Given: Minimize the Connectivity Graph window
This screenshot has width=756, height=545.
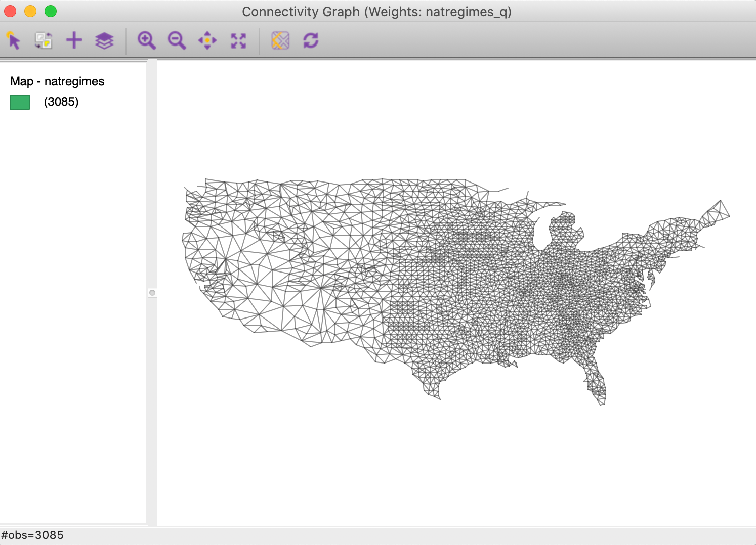Looking at the screenshot, I should tap(30, 11).
